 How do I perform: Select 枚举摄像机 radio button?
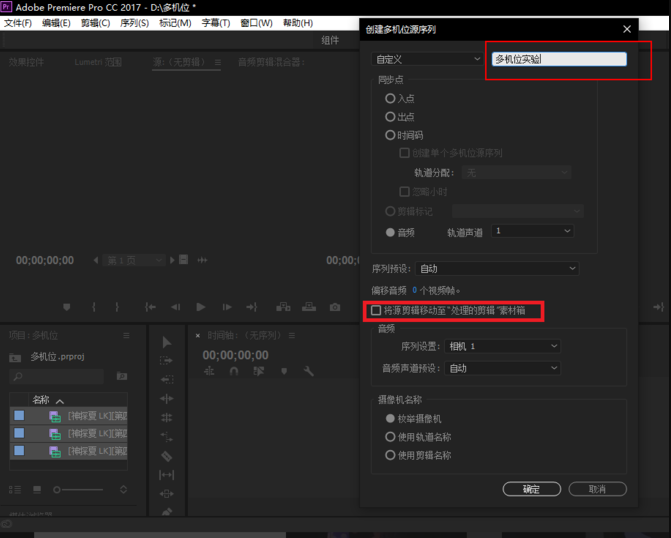390,418
